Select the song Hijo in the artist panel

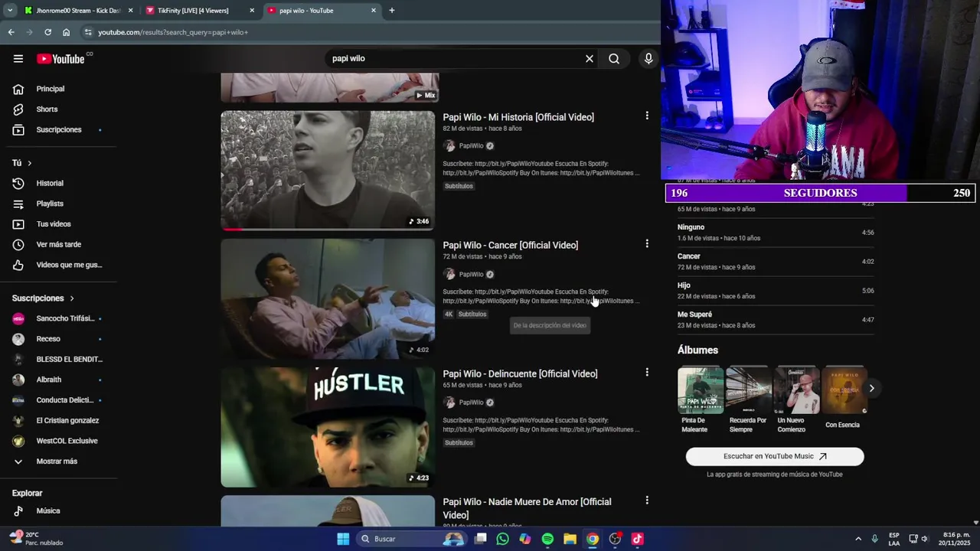776,290
